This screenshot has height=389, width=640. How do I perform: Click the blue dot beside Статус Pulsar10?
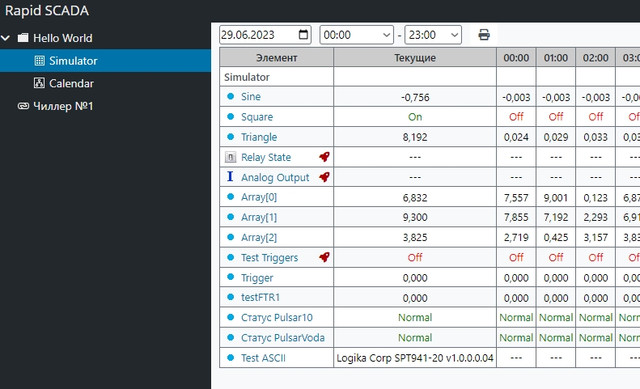(231, 317)
